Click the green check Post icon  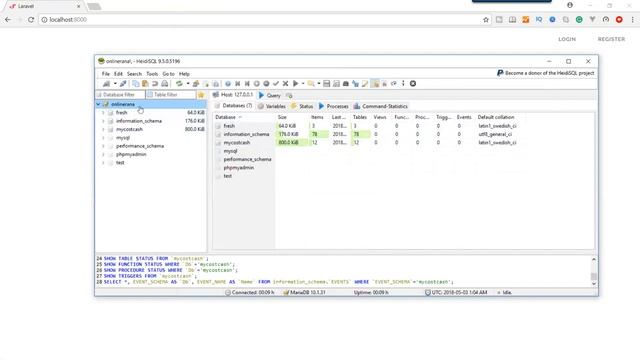click(x=276, y=84)
